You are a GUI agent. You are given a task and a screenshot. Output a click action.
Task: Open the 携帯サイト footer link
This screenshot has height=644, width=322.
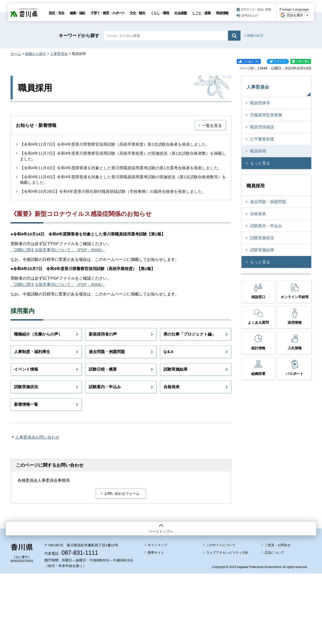(x=155, y=553)
